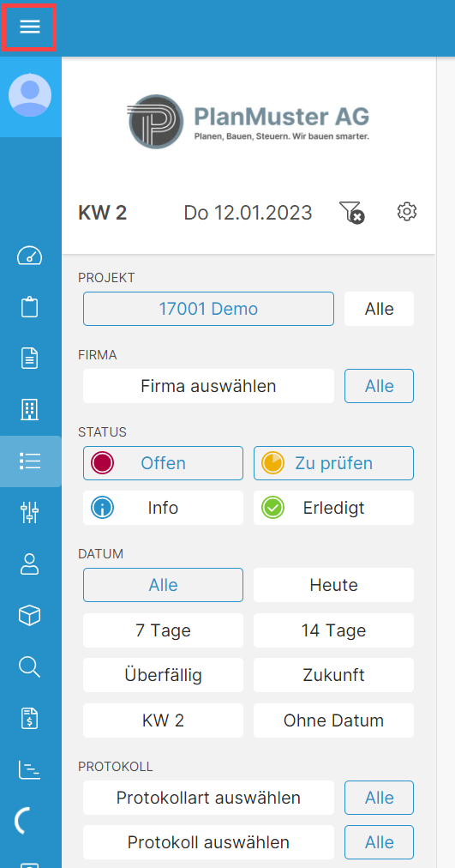
Task: Open the Firma auswählen dropdown
Action: click(x=208, y=386)
